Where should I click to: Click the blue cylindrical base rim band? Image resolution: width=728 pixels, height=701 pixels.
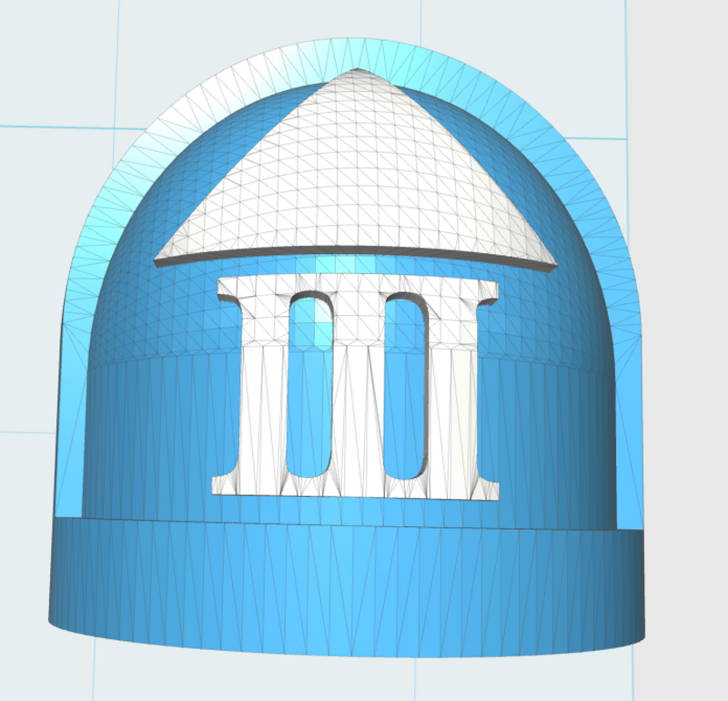[346, 583]
